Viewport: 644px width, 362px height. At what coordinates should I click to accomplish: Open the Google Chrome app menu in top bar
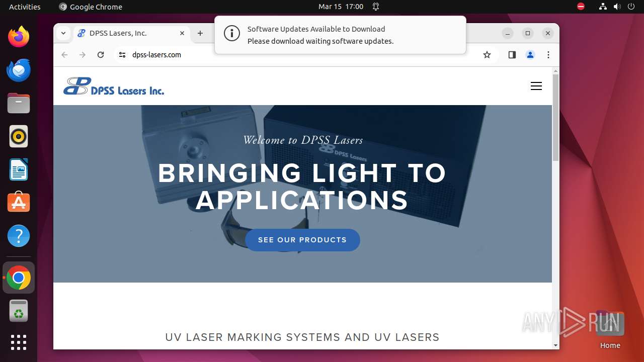91,7
